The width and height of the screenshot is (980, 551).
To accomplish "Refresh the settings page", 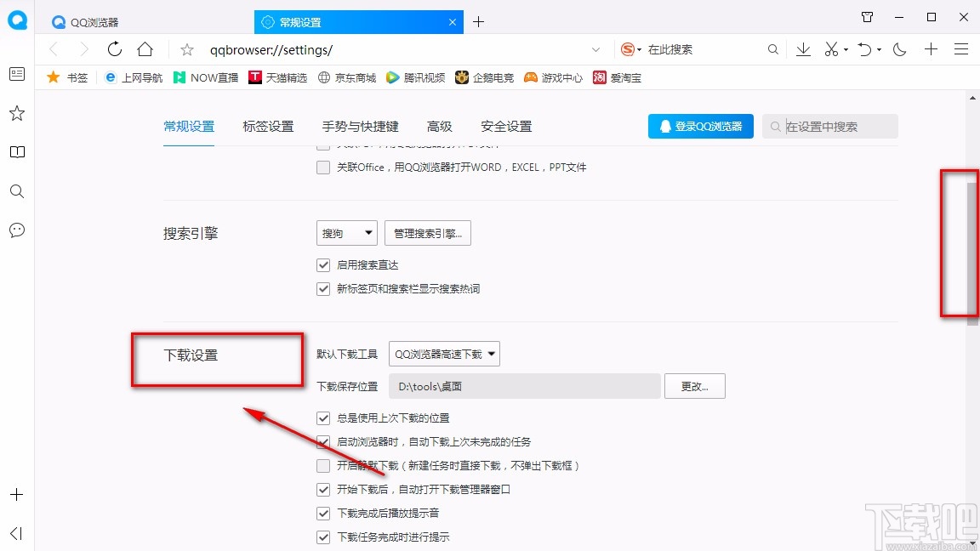I will (115, 49).
